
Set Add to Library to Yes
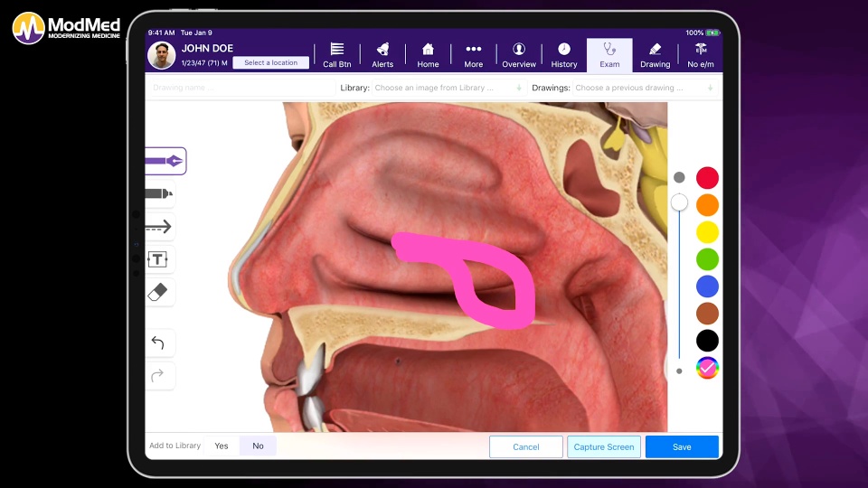(x=222, y=446)
